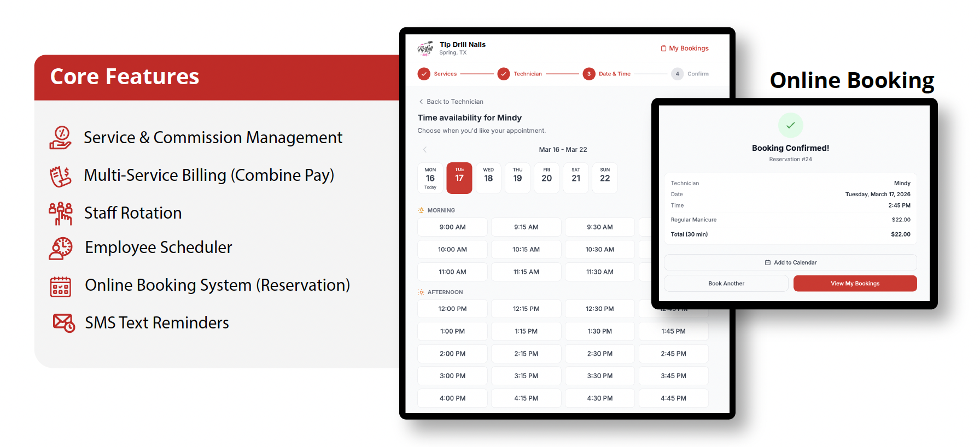980x447 pixels.
Task: Select Tuesday 17 date
Action: point(459,178)
